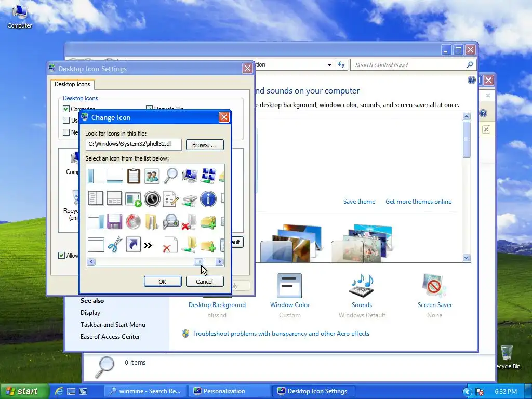Pick the blue information circle icon
The image size is (532, 399).
(208, 199)
